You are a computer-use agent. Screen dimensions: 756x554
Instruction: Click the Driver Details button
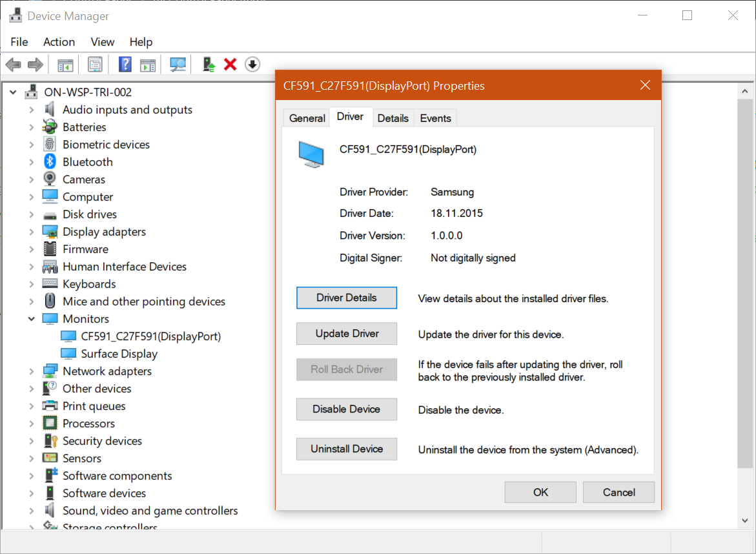tap(347, 298)
